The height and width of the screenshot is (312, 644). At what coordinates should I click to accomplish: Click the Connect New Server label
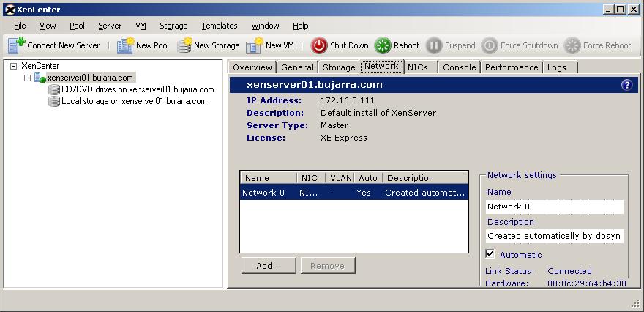point(63,45)
